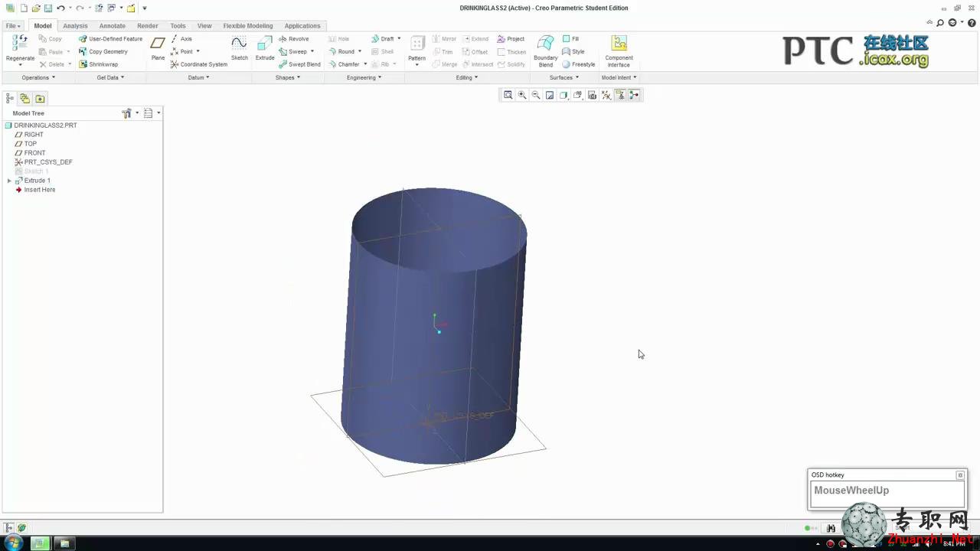This screenshot has height=551, width=980.
Task: Click the Repaint icon in graphics toolbar
Action: pos(550,95)
